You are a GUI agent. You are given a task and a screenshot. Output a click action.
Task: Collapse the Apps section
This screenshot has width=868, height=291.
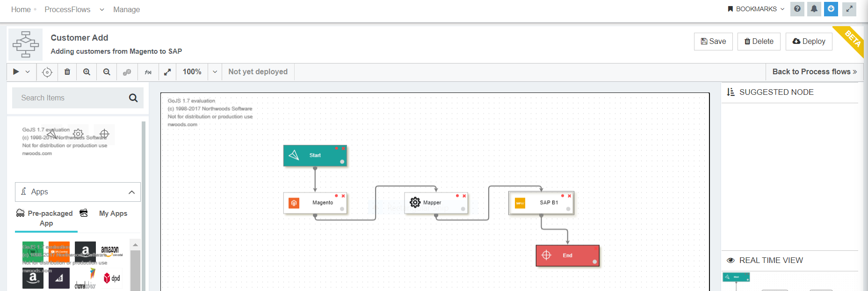point(131,192)
